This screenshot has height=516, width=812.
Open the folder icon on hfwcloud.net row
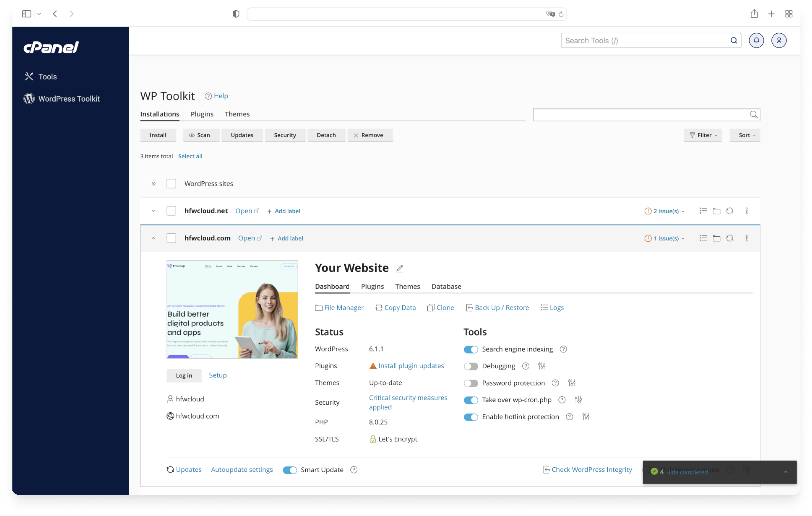pyautogui.click(x=716, y=211)
